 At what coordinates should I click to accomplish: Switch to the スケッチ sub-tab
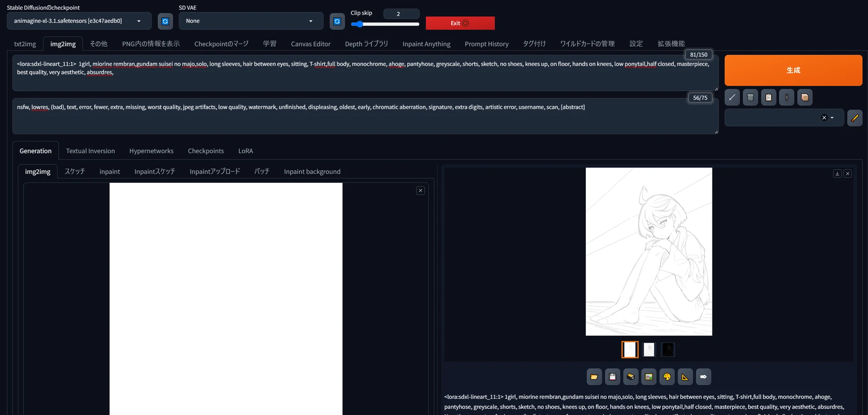[x=75, y=172]
